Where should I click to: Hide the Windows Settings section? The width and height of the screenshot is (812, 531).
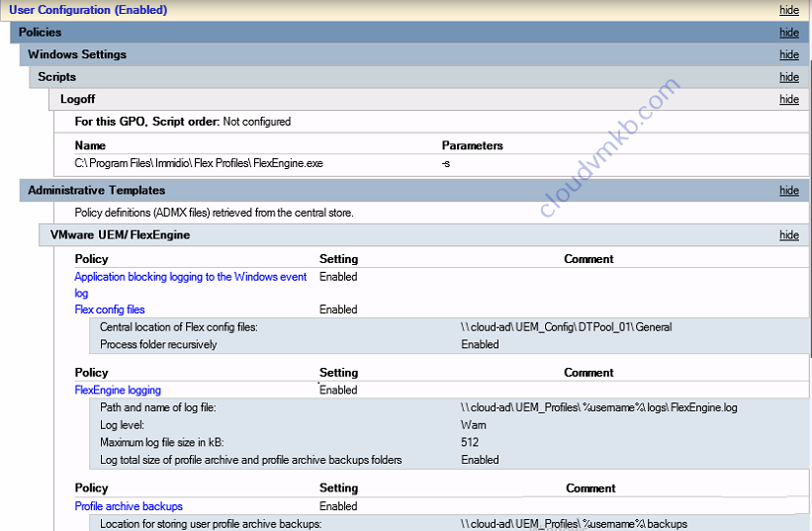(x=788, y=54)
